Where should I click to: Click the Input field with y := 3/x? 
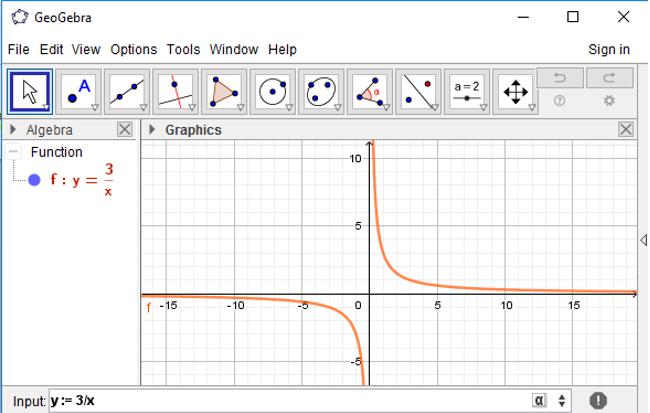click(290, 401)
